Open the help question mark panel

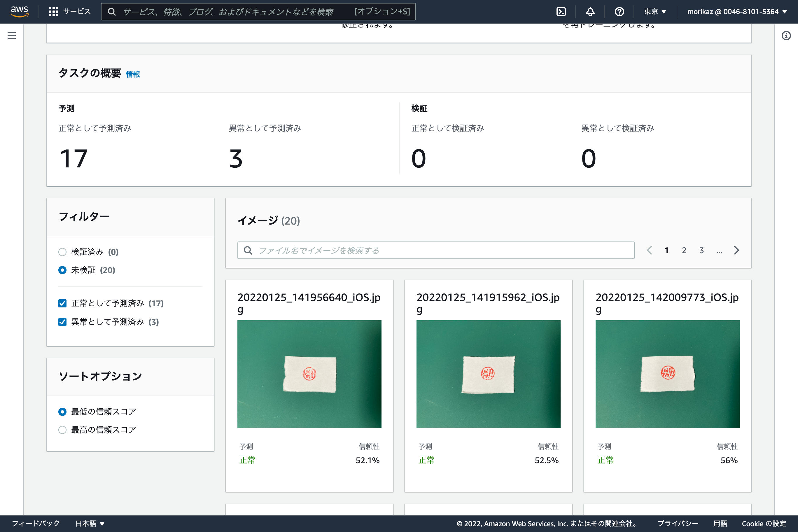click(619, 11)
